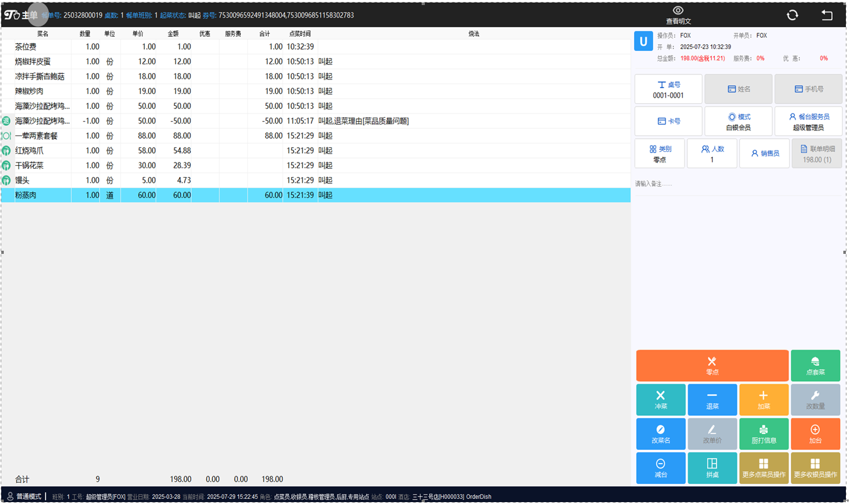Click the 冲菜 X button
This screenshot has height=504, width=849.
661,399
